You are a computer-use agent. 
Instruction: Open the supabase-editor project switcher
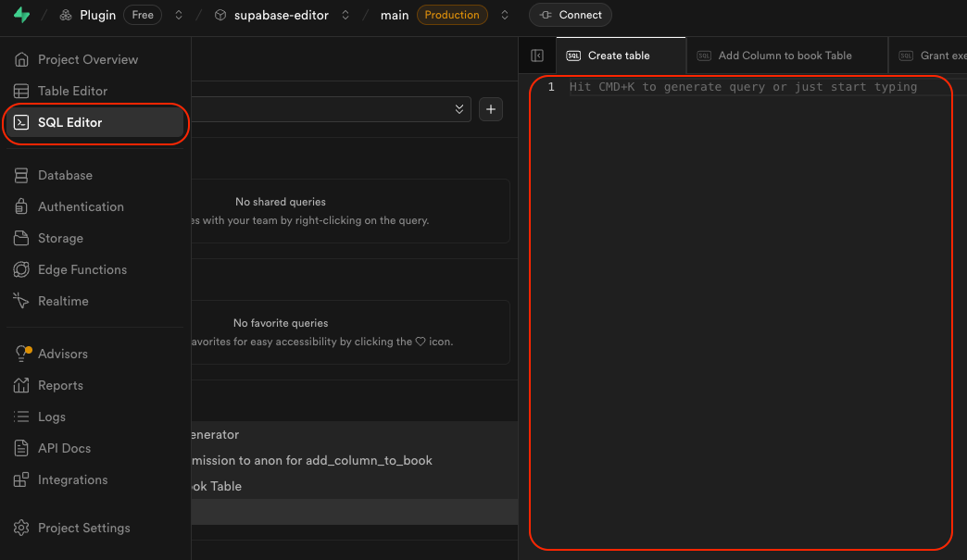click(345, 16)
